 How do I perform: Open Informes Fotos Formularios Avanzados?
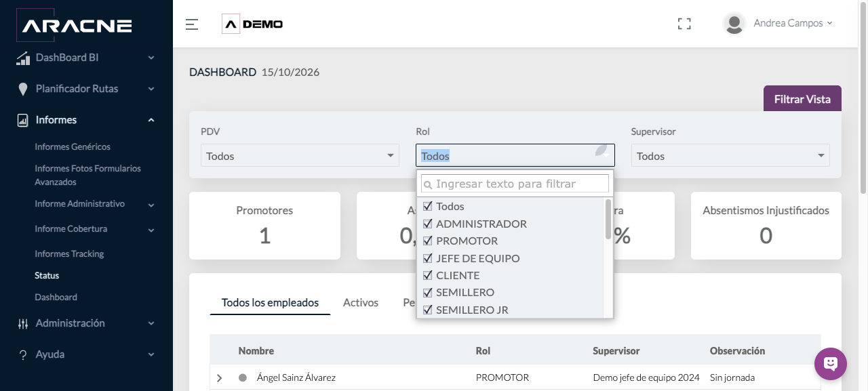point(88,176)
